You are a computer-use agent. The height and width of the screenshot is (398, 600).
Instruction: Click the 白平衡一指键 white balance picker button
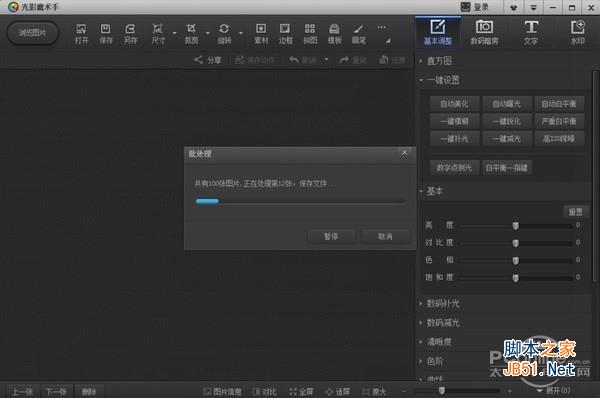(507, 168)
